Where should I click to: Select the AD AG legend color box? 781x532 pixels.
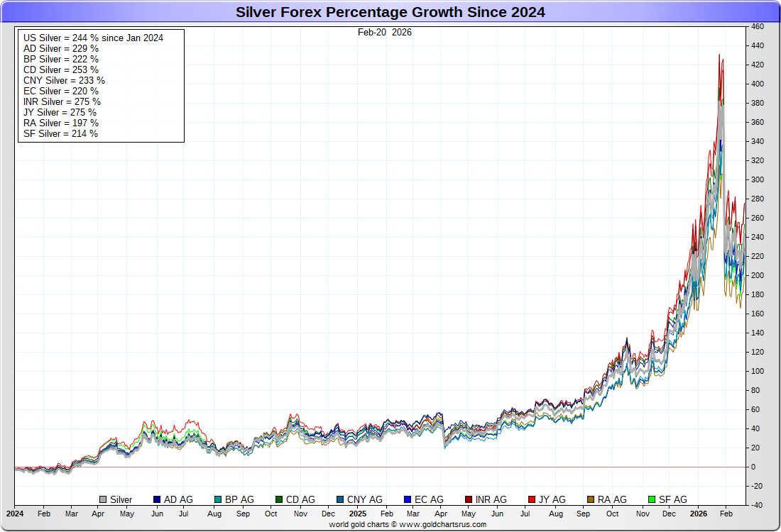click(157, 499)
